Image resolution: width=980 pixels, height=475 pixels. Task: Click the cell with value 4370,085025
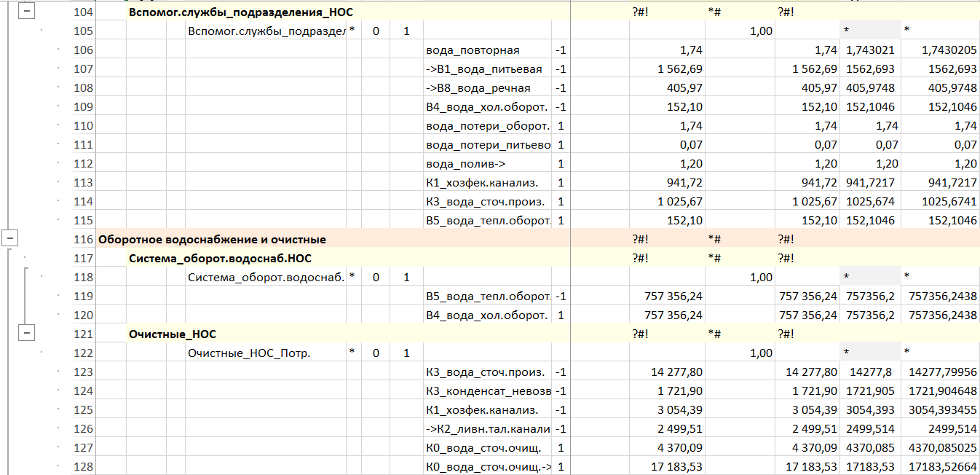click(x=940, y=448)
